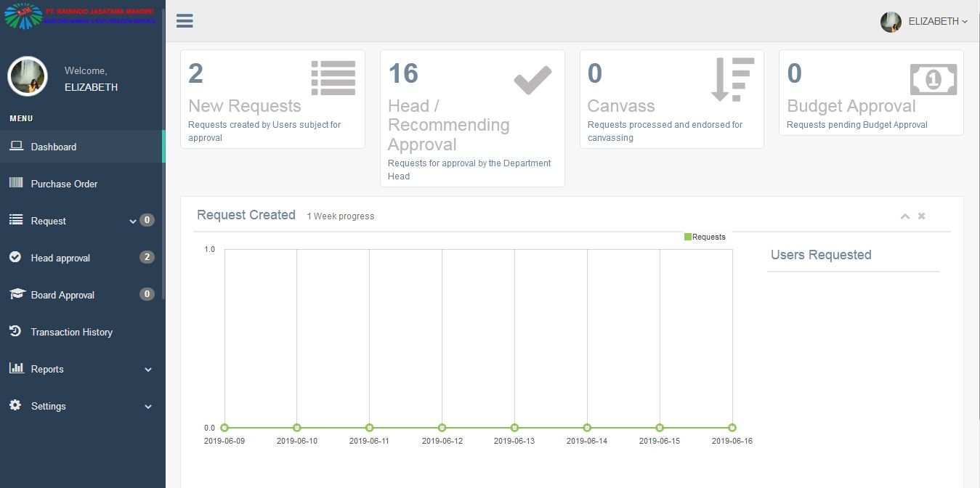
Task: Click the Purchase Order barcode icon
Action: 15,183
